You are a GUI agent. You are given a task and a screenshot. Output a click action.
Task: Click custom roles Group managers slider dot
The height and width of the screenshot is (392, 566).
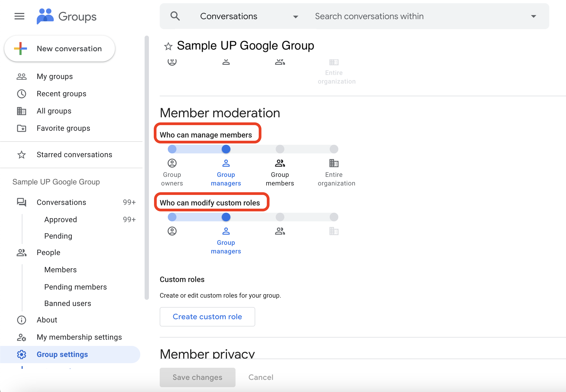(226, 217)
